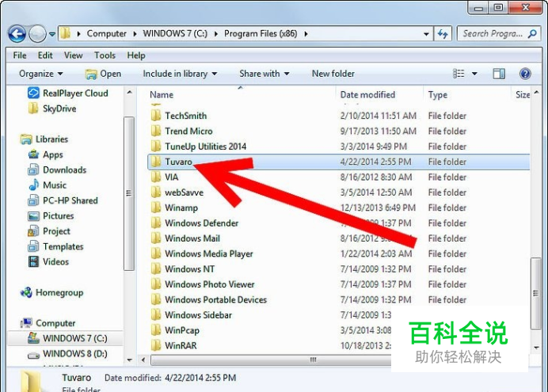The width and height of the screenshot is (548, 392).
Task: Click the Back navigation arrow
Action: tap(17, 34)
